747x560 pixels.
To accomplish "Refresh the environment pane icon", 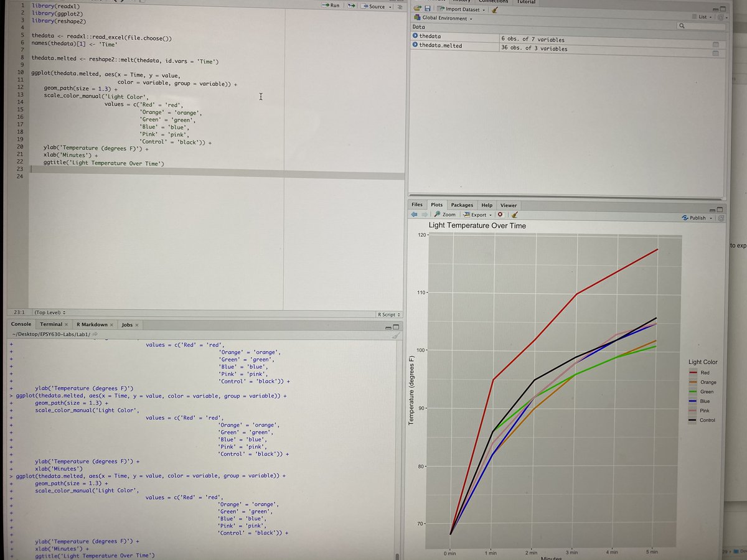I will point(721,17).
